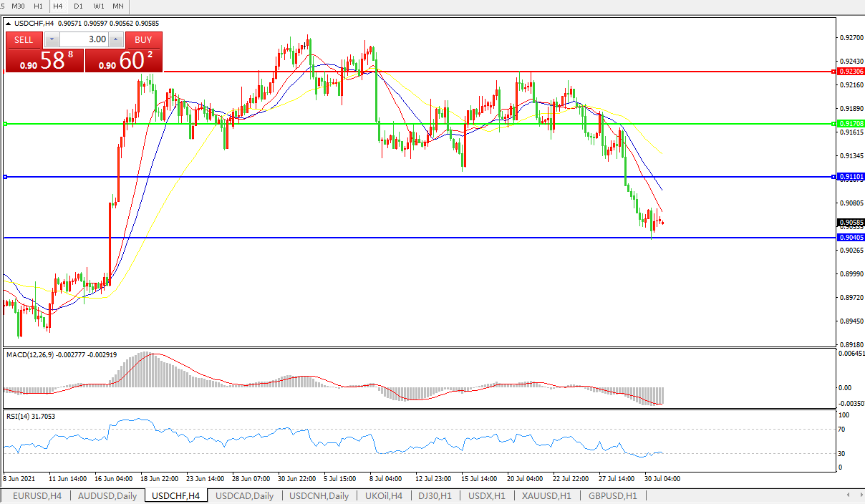This screenshot has height=504, width=865.
Task: Select the MN monthly timeframe
Action: coord(118,6)
